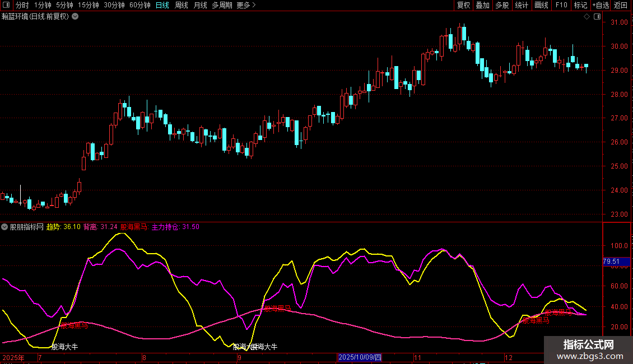Viewport: 633px width, 364px height.
Task: Switch to 月线 monthly chart
Action: pyautogui.click(x=200, y=5)
